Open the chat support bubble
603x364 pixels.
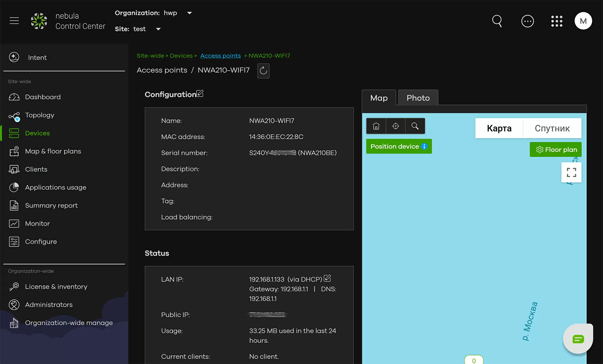(x=578, y=339)
